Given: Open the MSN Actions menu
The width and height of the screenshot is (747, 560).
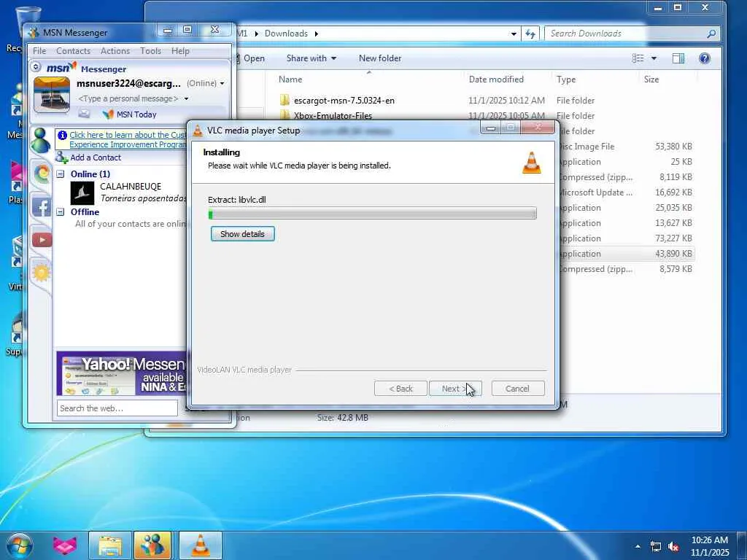Looking at the screenshot, I should 115,51.
